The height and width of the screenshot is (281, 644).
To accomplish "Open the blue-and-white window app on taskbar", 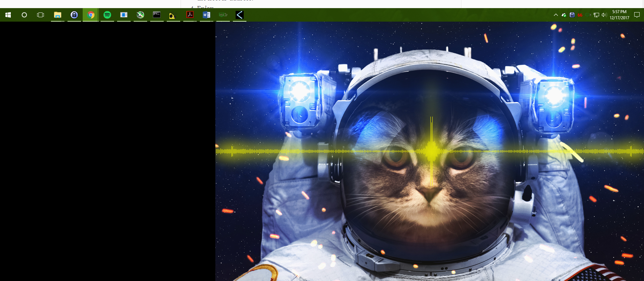I will 124,15.
